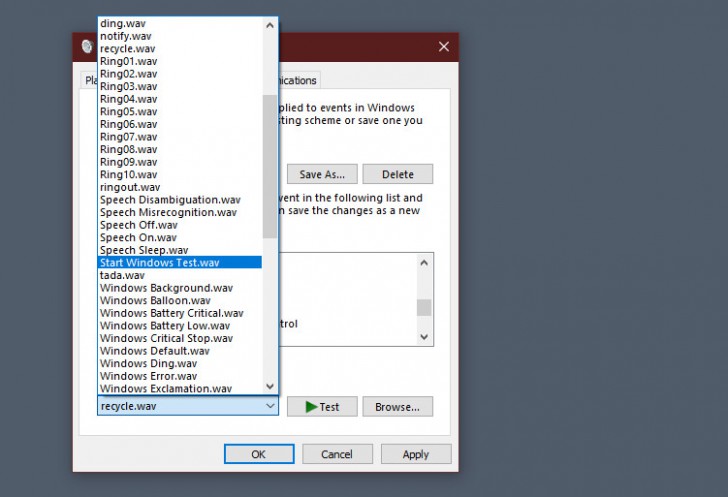Choose Ring09.wav entry

pyautogui.click(x=180, y=162)
